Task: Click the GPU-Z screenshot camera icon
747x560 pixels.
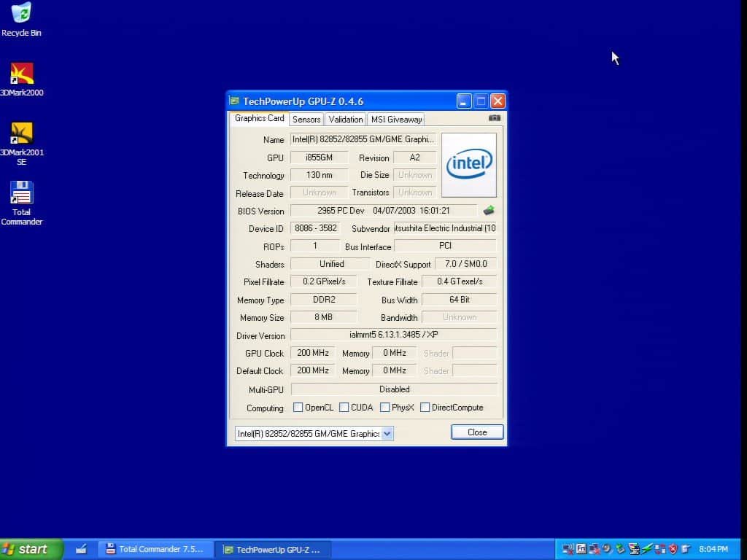Action: tap(494, 117)
